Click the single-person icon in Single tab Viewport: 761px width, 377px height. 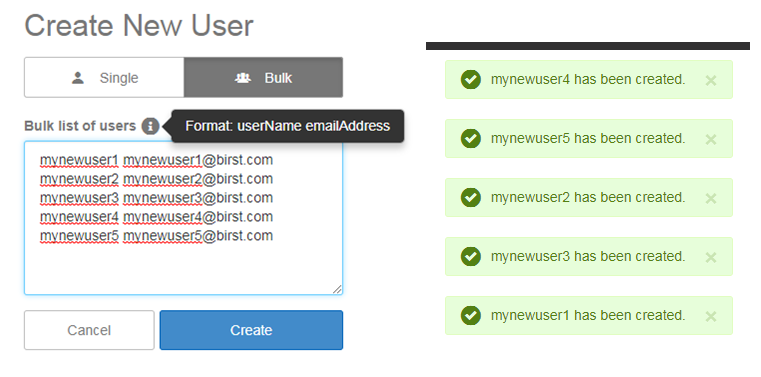pos(78,78)
